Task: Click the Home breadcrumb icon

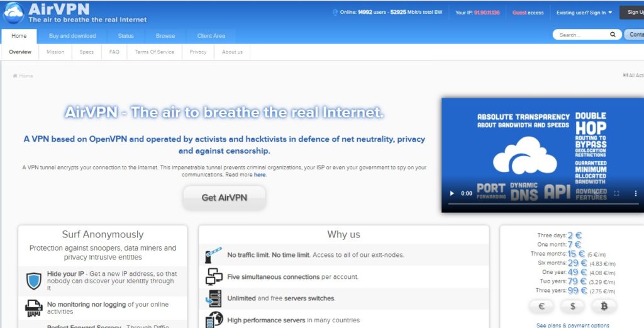Action: coord(15,76)
